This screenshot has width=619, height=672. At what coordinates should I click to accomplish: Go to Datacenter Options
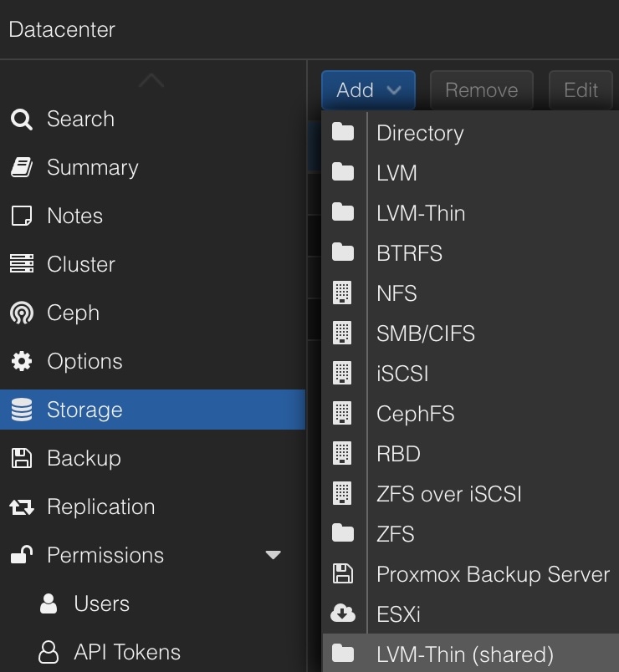click(153, 361)
